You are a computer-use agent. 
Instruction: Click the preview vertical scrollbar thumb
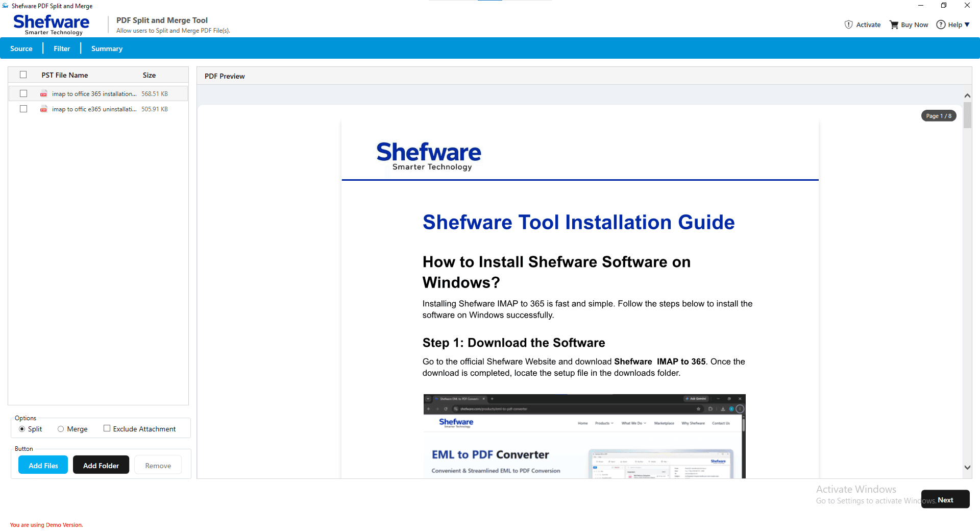pyautogui.click(x=967, y=115)
